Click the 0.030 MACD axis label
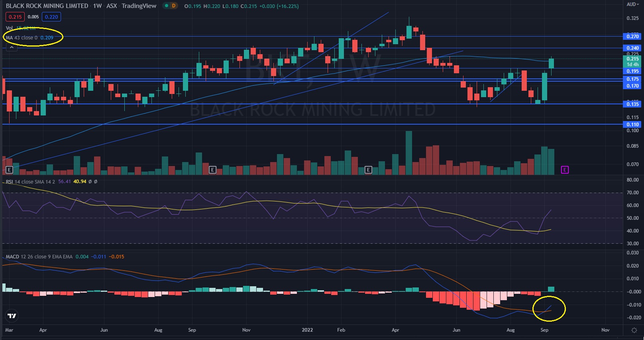Image resolution: width=644 pixels, height=340 pixels. click(x=632, y=253)
